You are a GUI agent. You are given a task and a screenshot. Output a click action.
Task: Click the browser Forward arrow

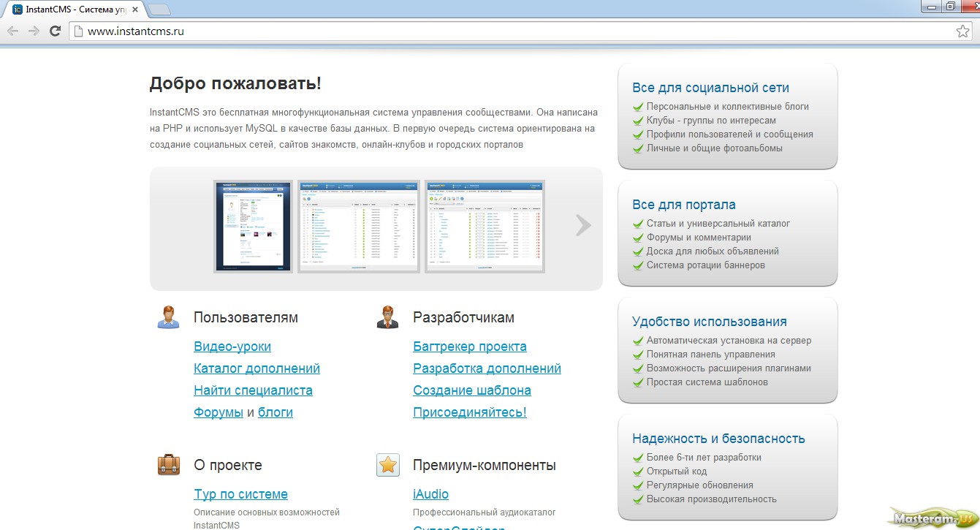[x=34, y=31]
